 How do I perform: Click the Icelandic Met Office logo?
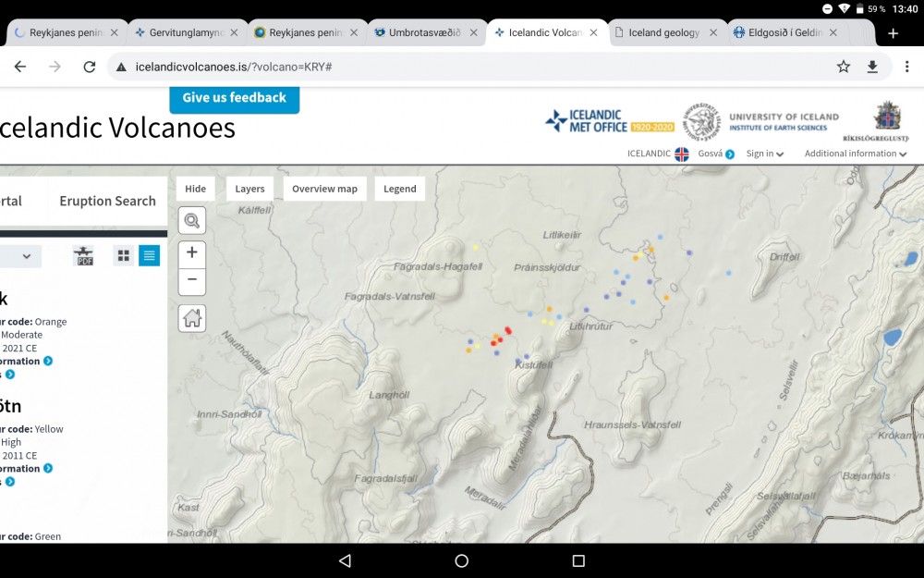click(x=609, y=120)
